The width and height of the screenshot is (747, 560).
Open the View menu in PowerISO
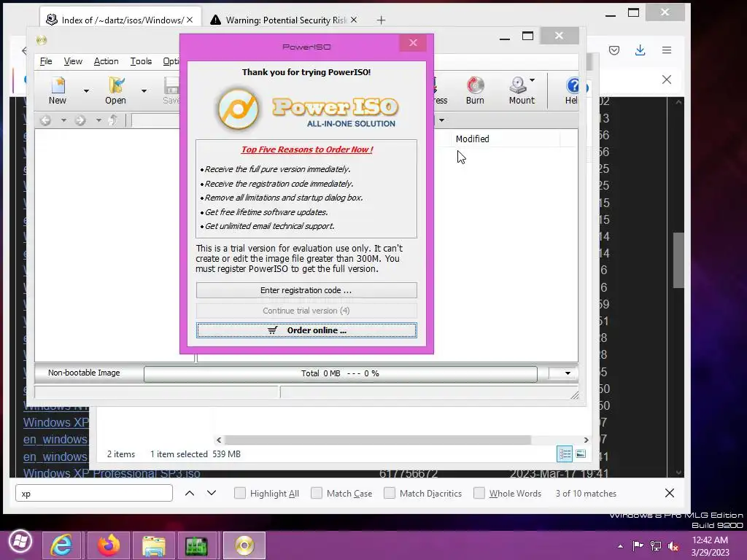click(73, 61)
